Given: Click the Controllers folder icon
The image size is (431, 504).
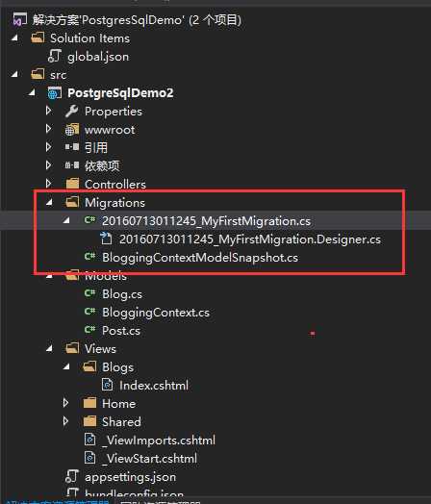Looking at the screenshot, I should [x=72, y=184].
